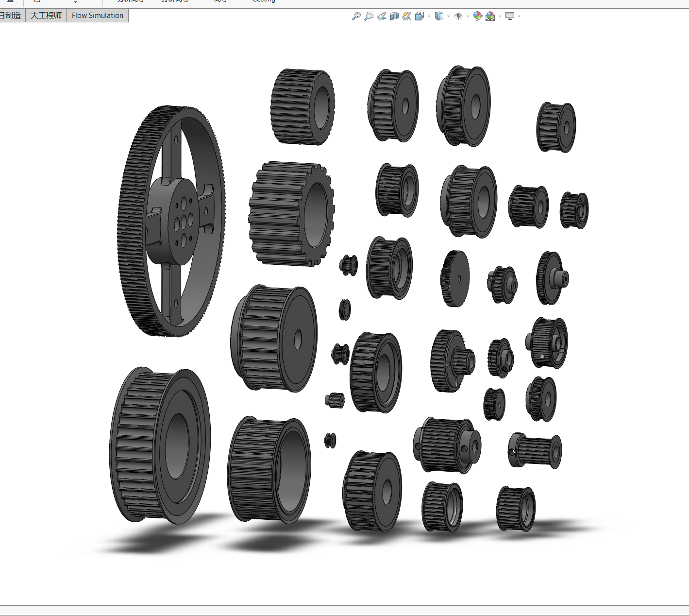Toggle the Section View tool
The width and height of the screenshot is (689, 616).
tap(394, 16)
